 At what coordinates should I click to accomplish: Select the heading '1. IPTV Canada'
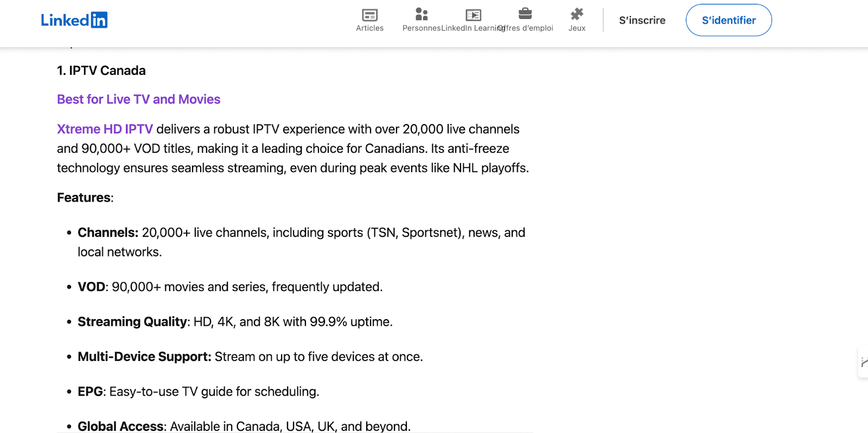[101, 70]
